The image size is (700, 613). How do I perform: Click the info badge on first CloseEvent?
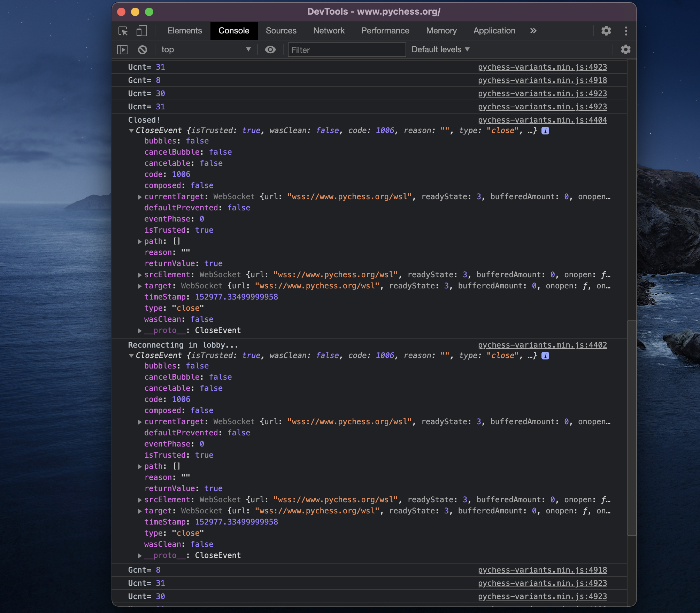pyautogui.click(x=545, y=131)
